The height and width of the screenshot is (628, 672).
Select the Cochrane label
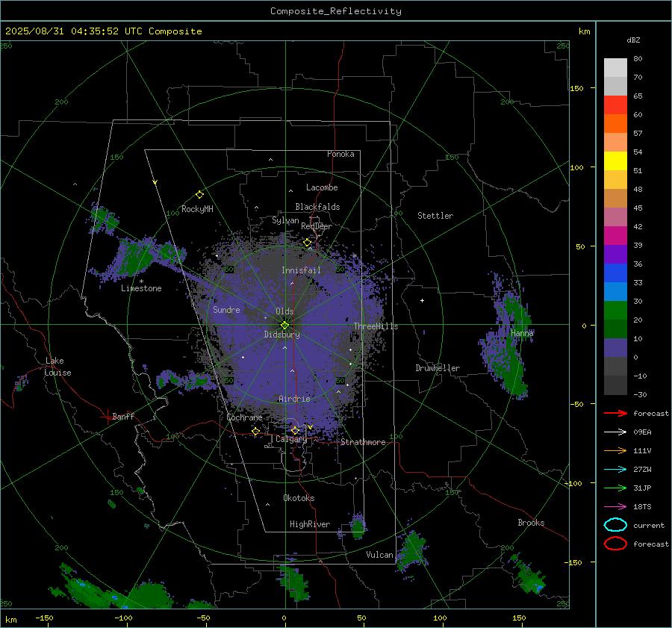point(244,417)
